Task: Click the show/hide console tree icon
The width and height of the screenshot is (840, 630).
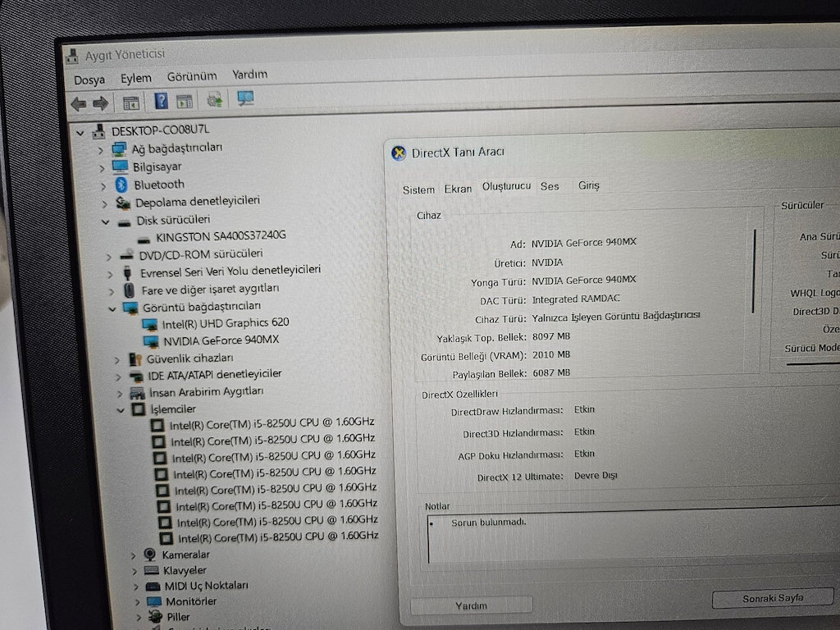Action: pos(130,103)
